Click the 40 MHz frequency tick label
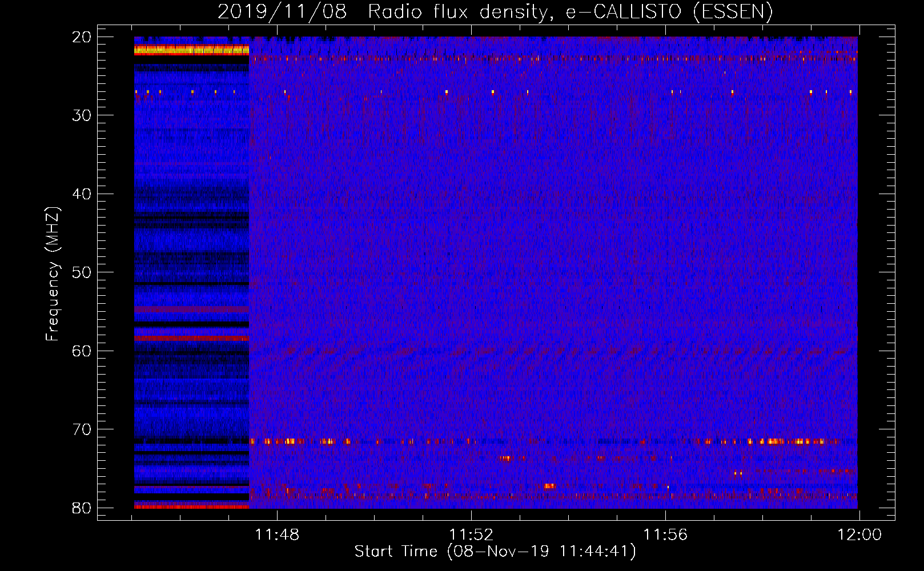This screenshot has height=571, width=924. point(82,194)
